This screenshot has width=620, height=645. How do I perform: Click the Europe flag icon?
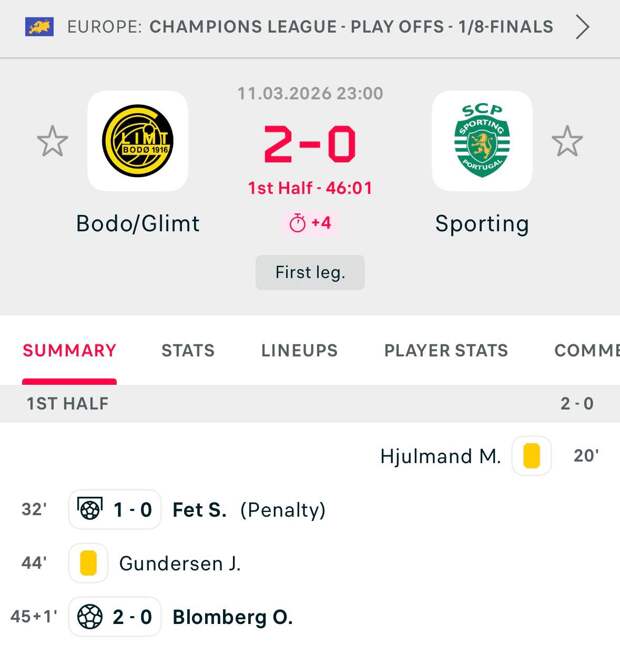[x=40, y=27]
